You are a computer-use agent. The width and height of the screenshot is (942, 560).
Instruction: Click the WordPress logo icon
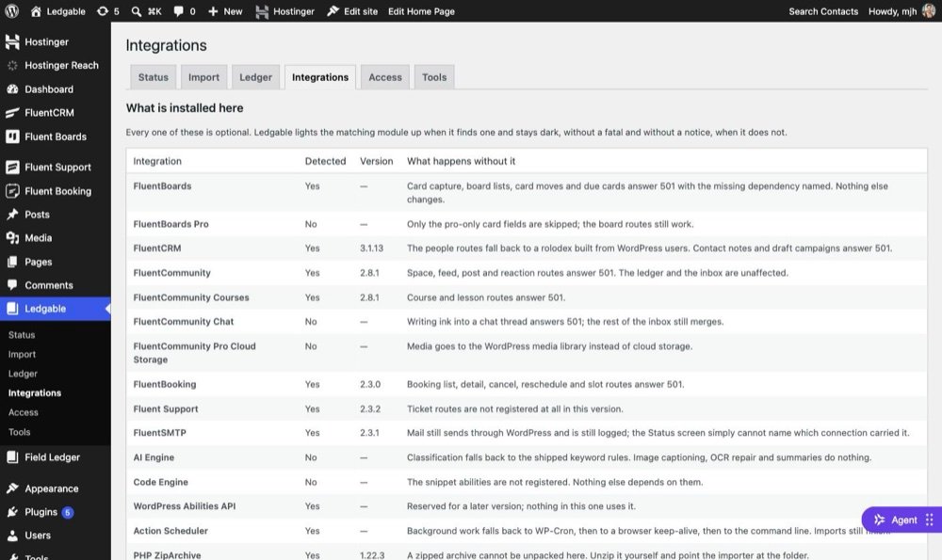(x=11, y=10)
